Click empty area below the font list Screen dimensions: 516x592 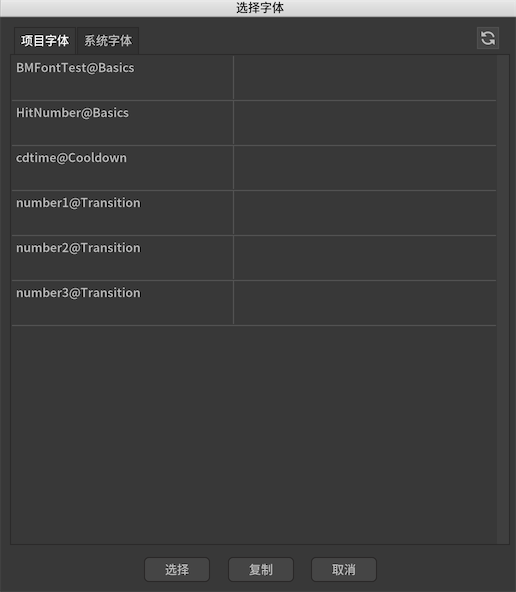(254, 434)
